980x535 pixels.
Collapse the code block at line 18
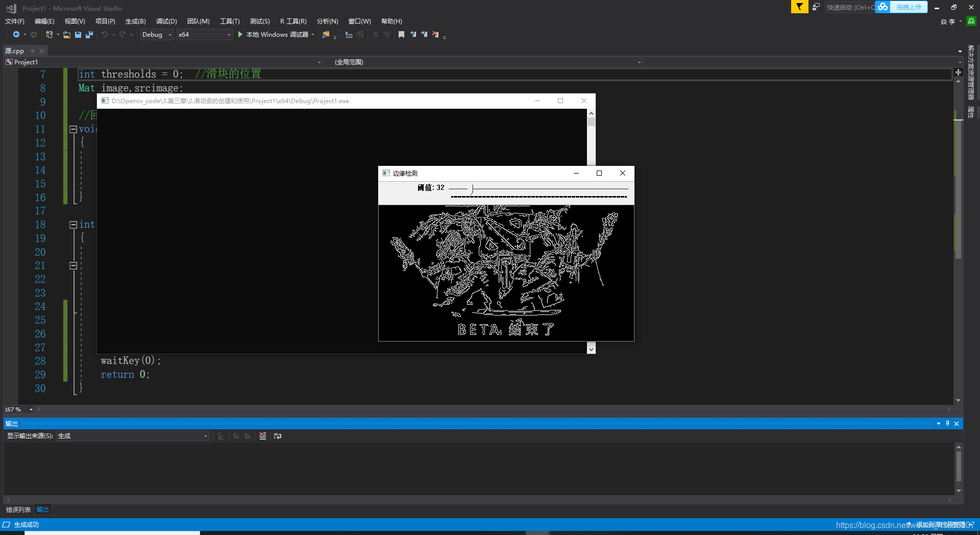(73, 225)
